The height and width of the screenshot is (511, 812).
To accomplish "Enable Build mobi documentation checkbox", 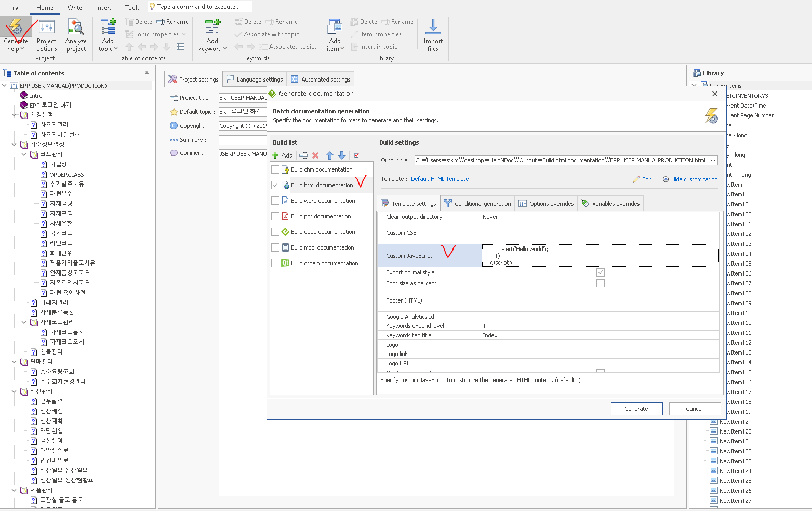I will click(x=275, y=247).
